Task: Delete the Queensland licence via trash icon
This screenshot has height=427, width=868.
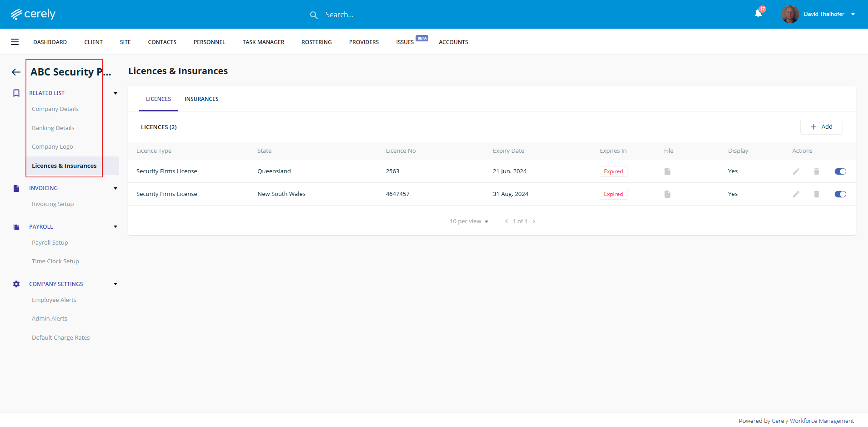Action: [x=816, y=171]
